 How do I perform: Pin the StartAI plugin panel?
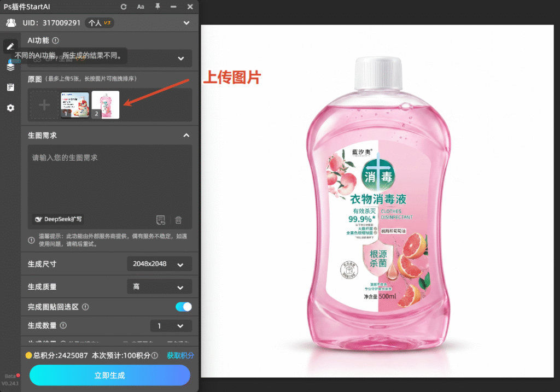click(157, 7)
